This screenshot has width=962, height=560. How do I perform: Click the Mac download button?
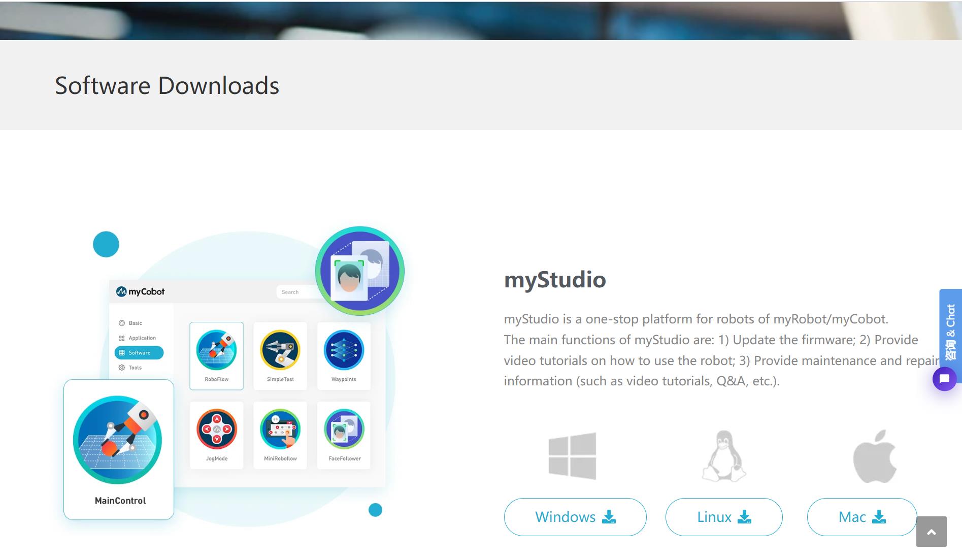[x=861, y=517]
